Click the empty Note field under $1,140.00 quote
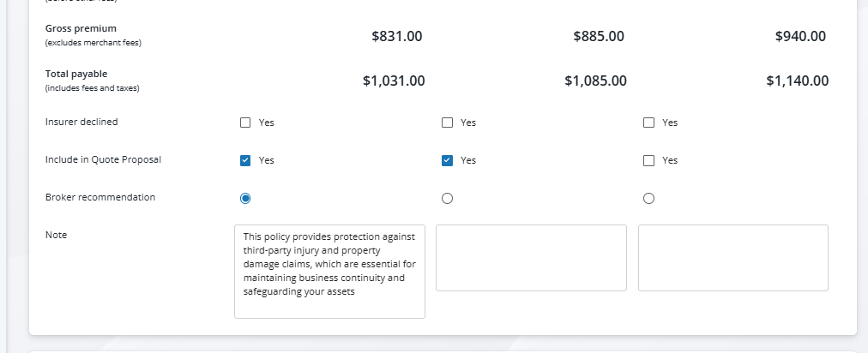The width and height of the screenshot is (868, 353). (x=732, y=258)
